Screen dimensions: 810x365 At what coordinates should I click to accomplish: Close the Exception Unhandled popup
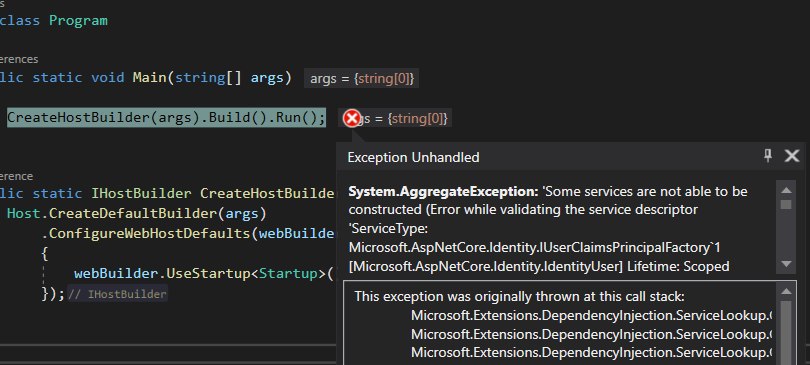(x=791, y=156)
